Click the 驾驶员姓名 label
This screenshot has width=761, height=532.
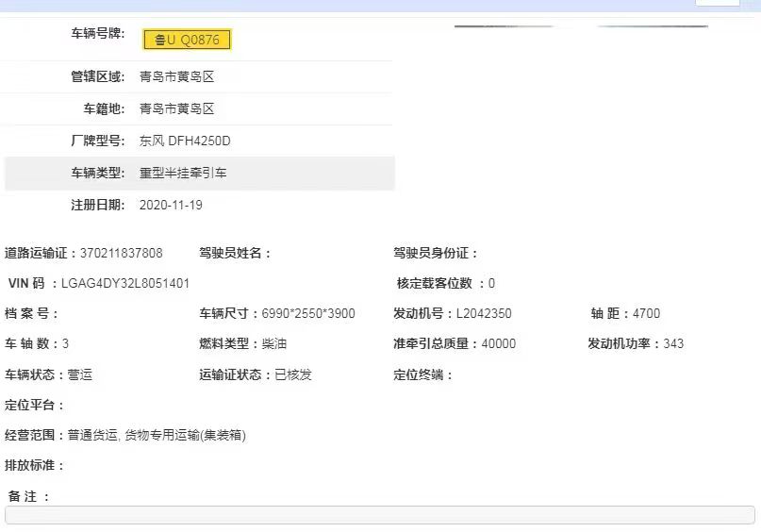click(x=235, y=253)
